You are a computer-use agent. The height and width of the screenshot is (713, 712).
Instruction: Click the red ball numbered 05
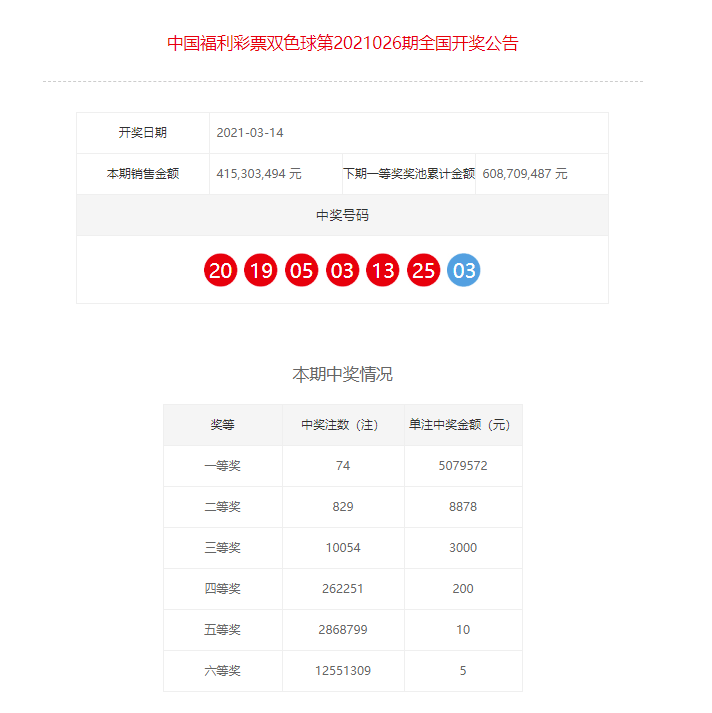301,270
